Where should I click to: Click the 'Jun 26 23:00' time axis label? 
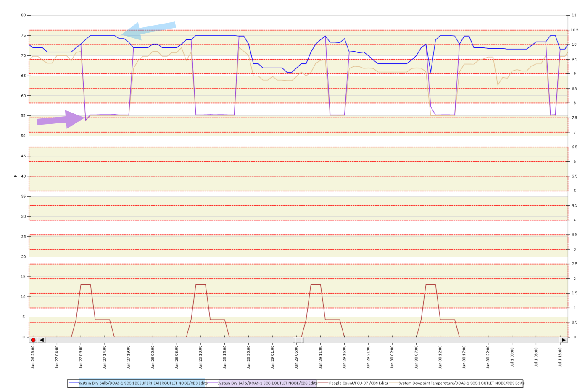[x=33, y=357]
